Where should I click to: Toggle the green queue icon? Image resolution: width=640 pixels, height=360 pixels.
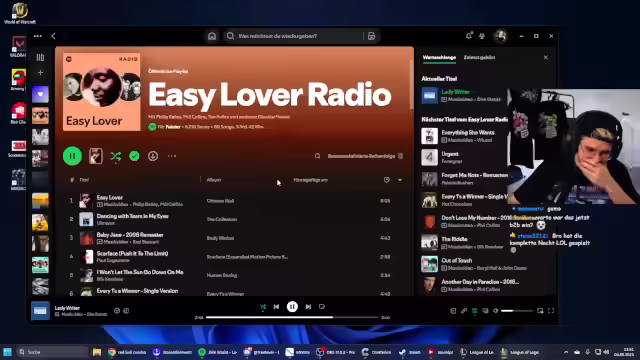pos(475,311)
